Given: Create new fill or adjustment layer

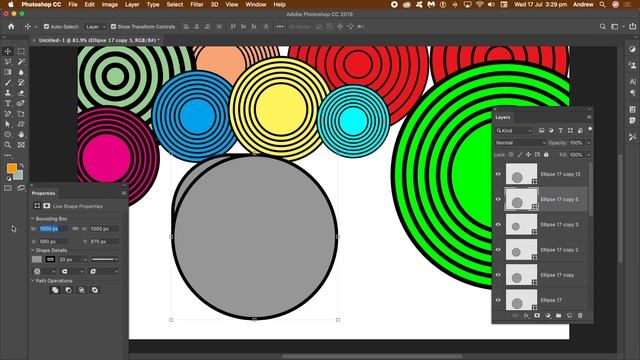Looking at the screenshot, I should pyautogui.click(x=548, y=316).
